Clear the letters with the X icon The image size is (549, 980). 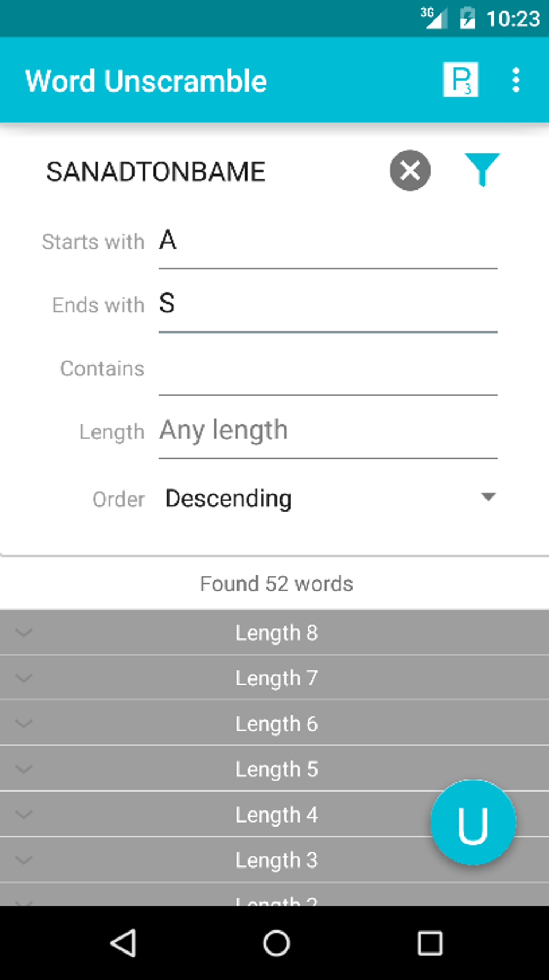click(x=410, y=171)
